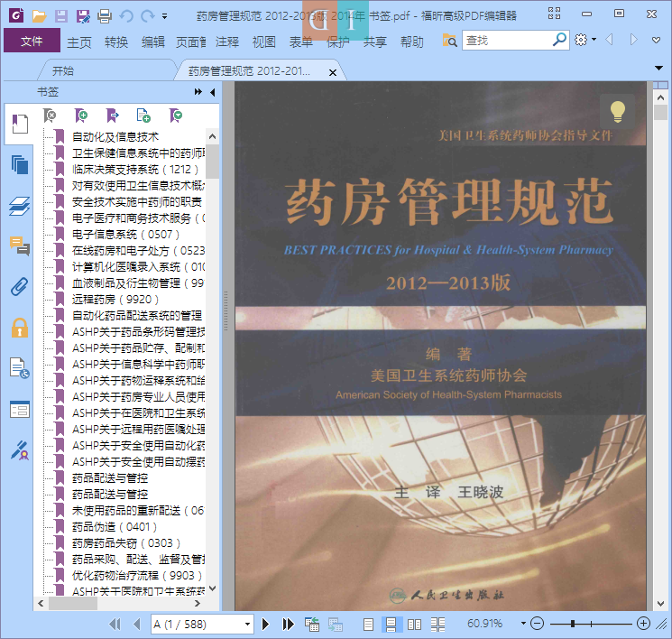Print the document with the printer icon
The width and height of the screenshot is (672, 639).
point(105,16)
